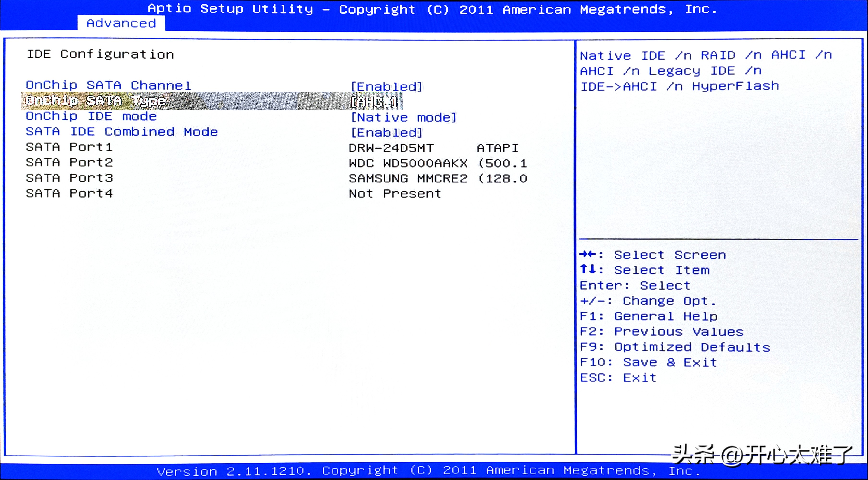Toggle SATA IDE Combined Mode Enabled value
Image resolution: width=868 pixels, height=480 pixels.
pos(386,133)
